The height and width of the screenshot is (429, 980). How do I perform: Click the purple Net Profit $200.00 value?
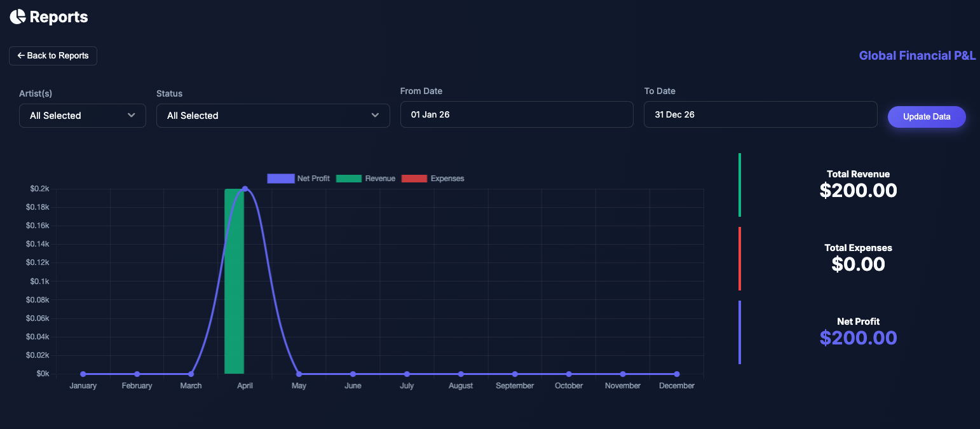point(858,337)
